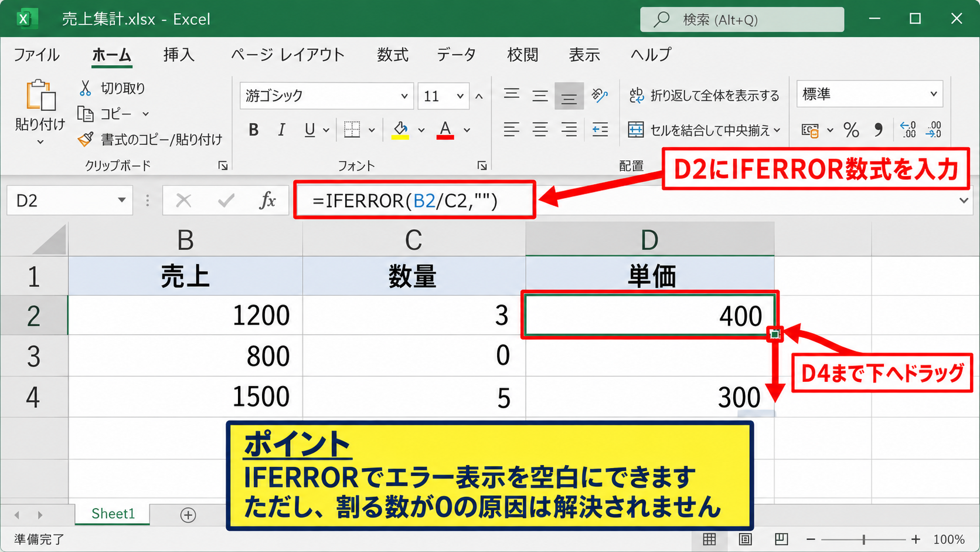Click the Format Painter (書式のコピー/貼り付け) brush
The width and height of the screenshot is (980, 552).
click(86, 139)
